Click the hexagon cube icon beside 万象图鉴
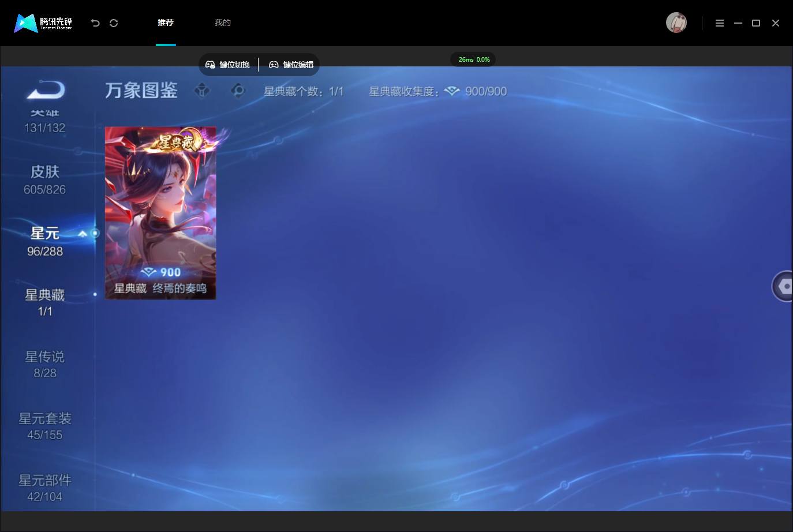Image resolution: width=793 pixels, height=532 pixels. pos(202,91)
